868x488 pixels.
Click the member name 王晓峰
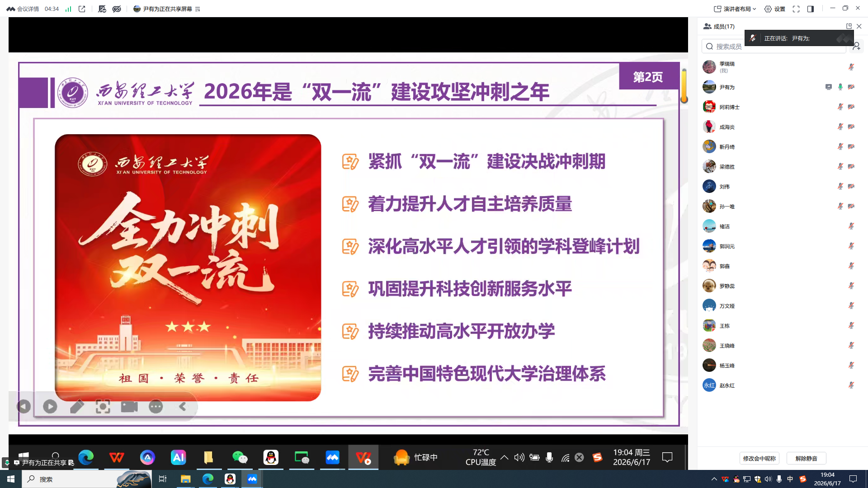[727, 346]
